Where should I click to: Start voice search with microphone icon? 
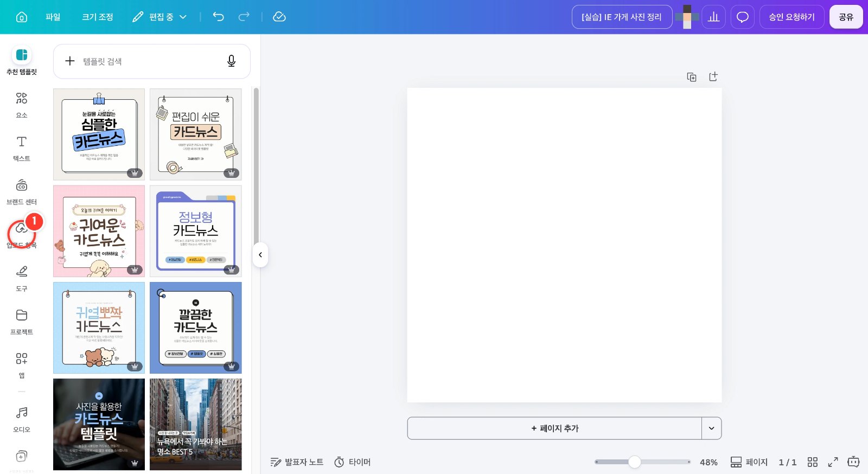[x=231, y=61]
